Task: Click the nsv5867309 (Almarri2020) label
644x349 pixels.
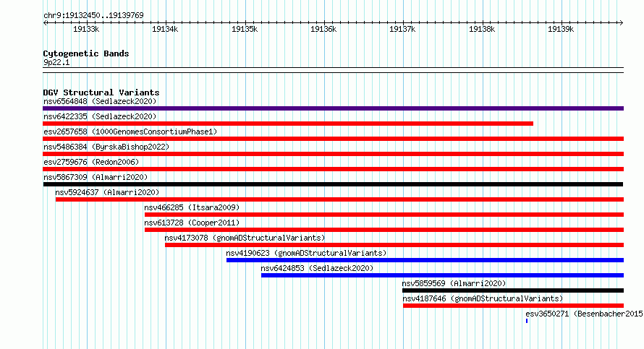Action: point(96,177)
